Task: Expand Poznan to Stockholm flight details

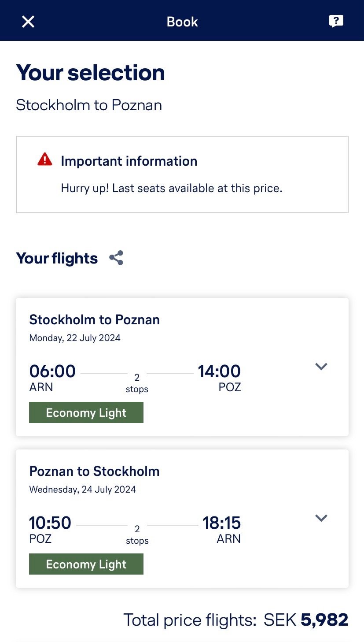Action: pyautogui.click(x=321, y=518)
